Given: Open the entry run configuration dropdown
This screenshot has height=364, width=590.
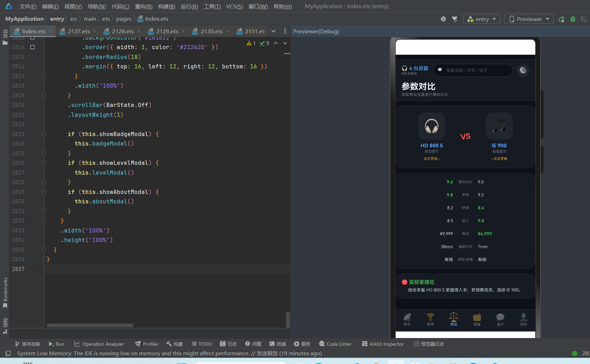Looking at the screenshot, I should [481, 19].
